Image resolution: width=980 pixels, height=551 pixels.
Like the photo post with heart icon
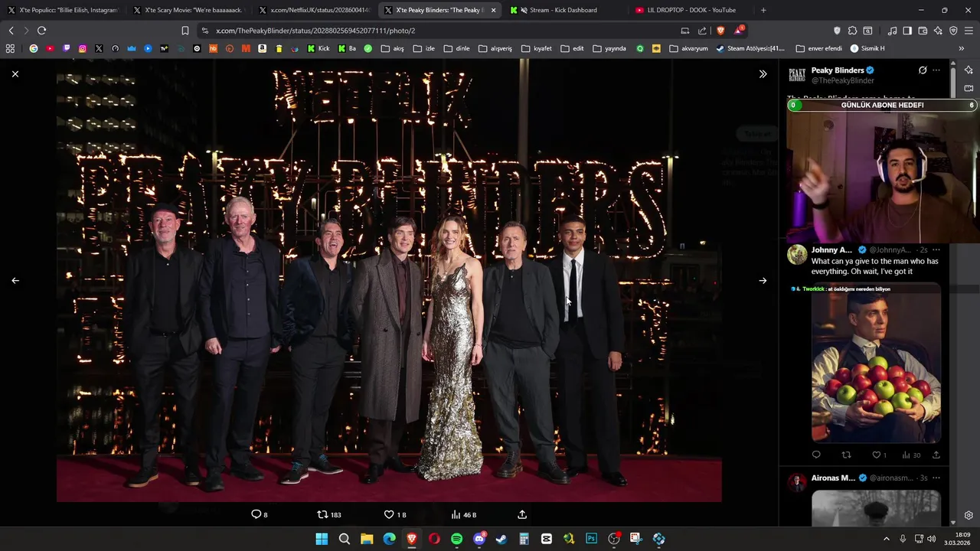389,514
